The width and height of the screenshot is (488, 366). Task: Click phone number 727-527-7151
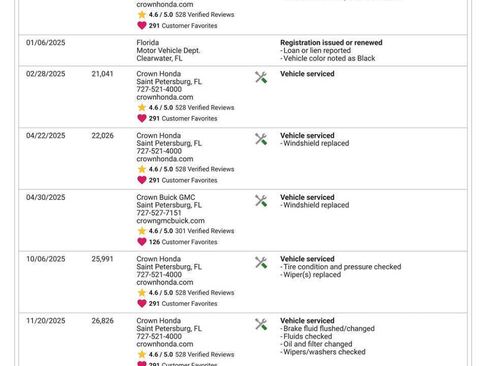[159, 213]
